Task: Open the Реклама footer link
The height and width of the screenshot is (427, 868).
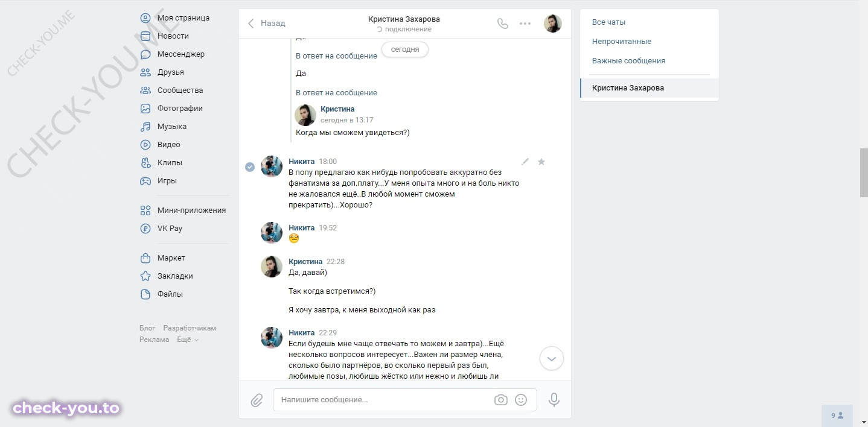Action: 155,340
